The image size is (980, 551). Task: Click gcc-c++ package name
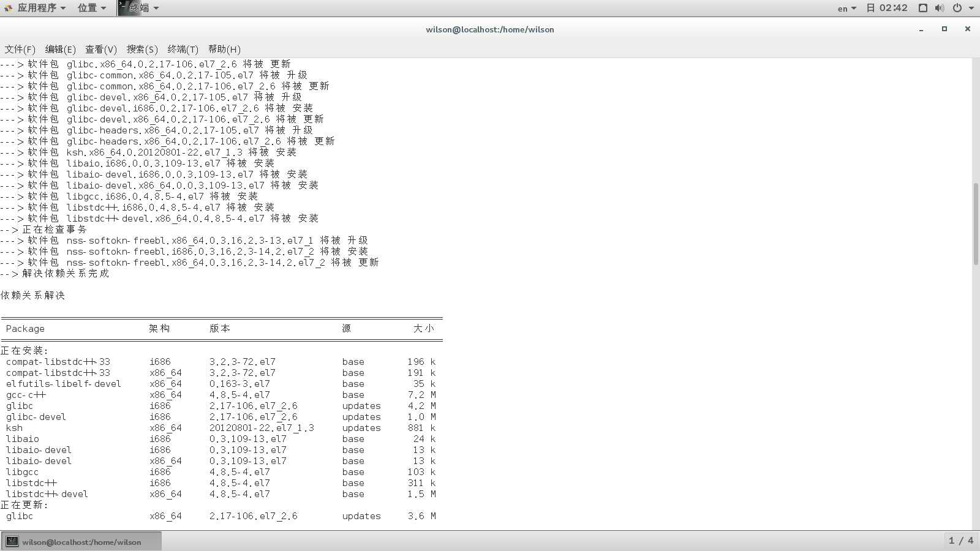pyautogui.click(x=26, y=395)
